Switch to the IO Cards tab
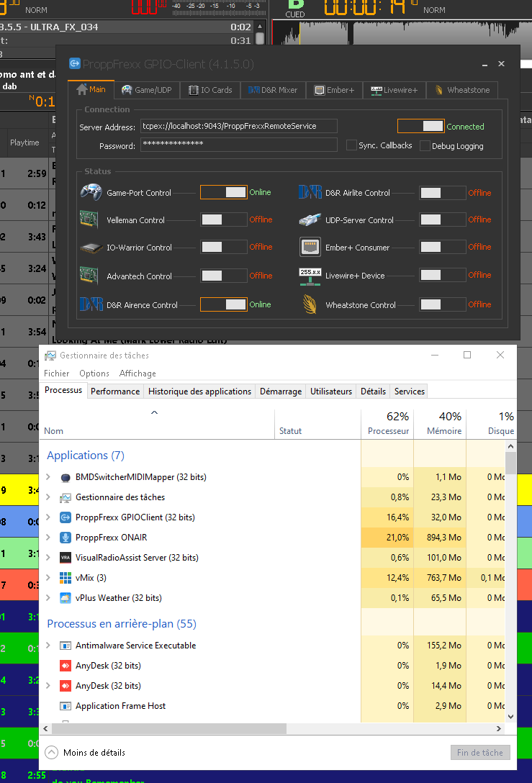 click(210, 90)
